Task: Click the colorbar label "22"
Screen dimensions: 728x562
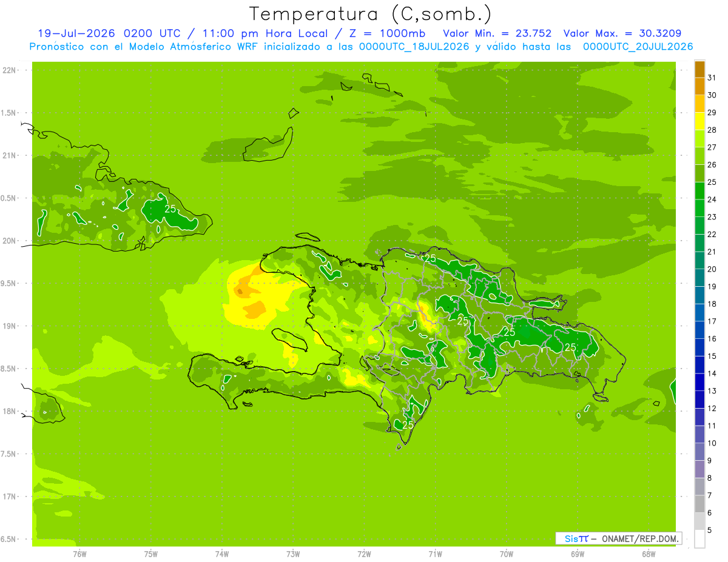Action: tap(712, 234)
